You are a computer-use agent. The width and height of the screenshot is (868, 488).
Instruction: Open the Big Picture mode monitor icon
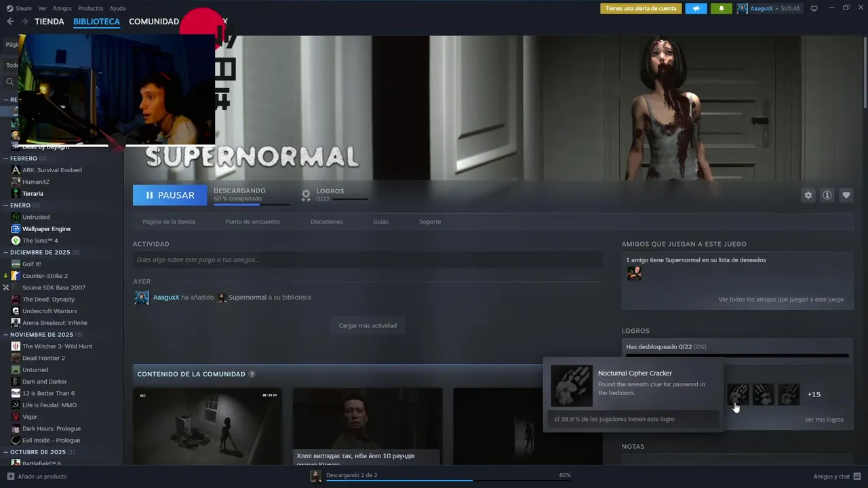coord(814,8)
